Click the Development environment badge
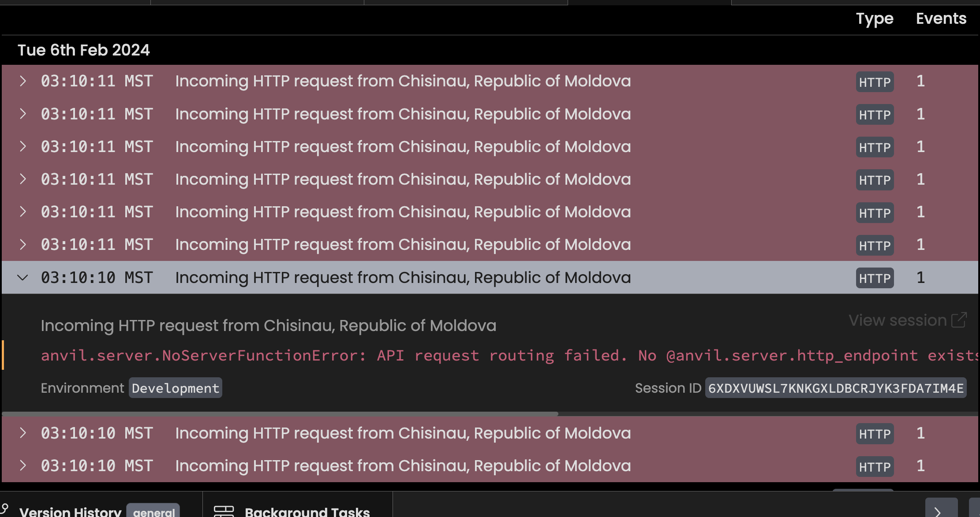This screenshot has width=980, height=517. pyautogui.click(x=175, y=388)
